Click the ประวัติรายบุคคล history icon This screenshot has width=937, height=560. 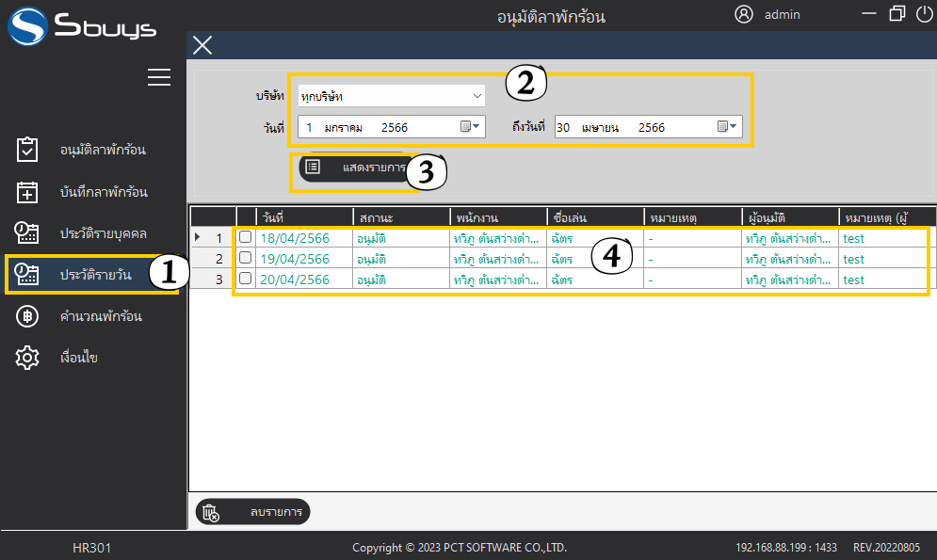[28, 232]
